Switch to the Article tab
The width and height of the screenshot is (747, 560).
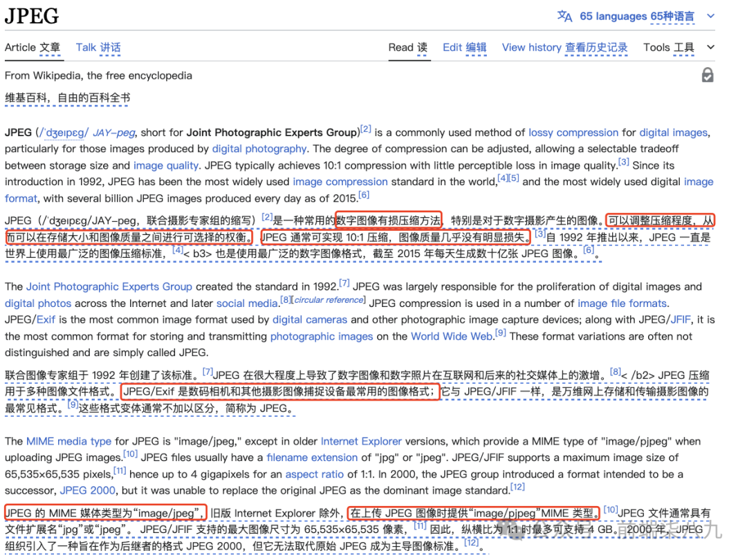[33, 48]
